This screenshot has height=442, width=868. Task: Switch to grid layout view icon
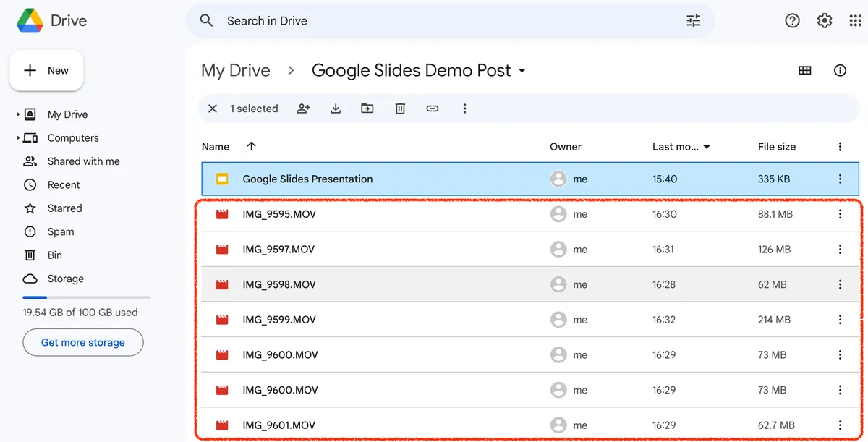pyautogui.click(x=805, y=70)
